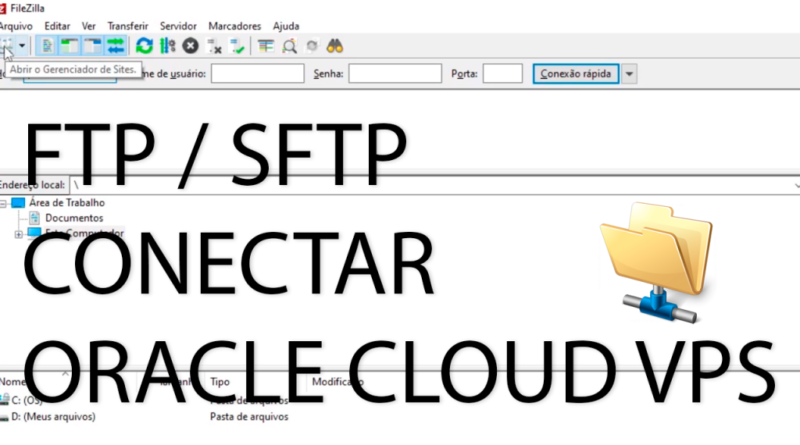
Task: Select the D: (Meus arquivos) drive row
Action: coord(53,416)
